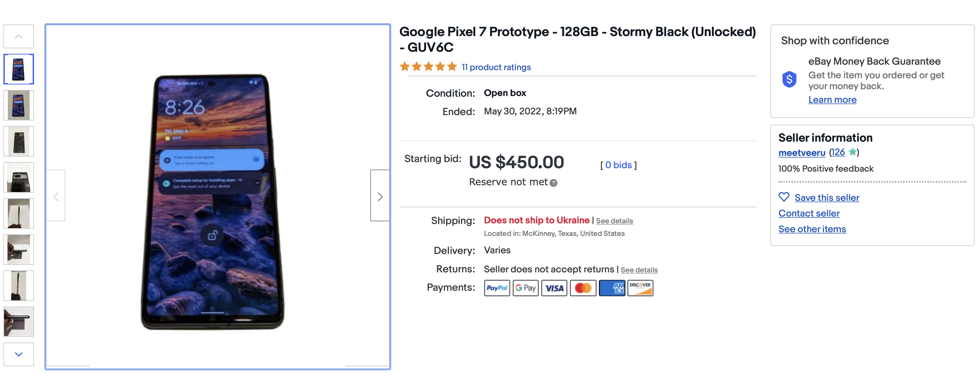Click Learn more about Money Back Guarantee
This screenshot has width=980, height=382.
832,100
